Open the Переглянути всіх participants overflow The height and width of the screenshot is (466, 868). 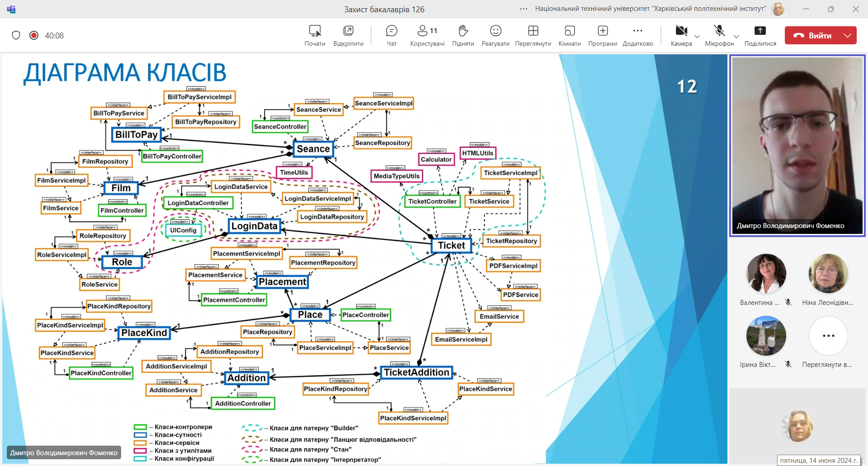(828, 343)
